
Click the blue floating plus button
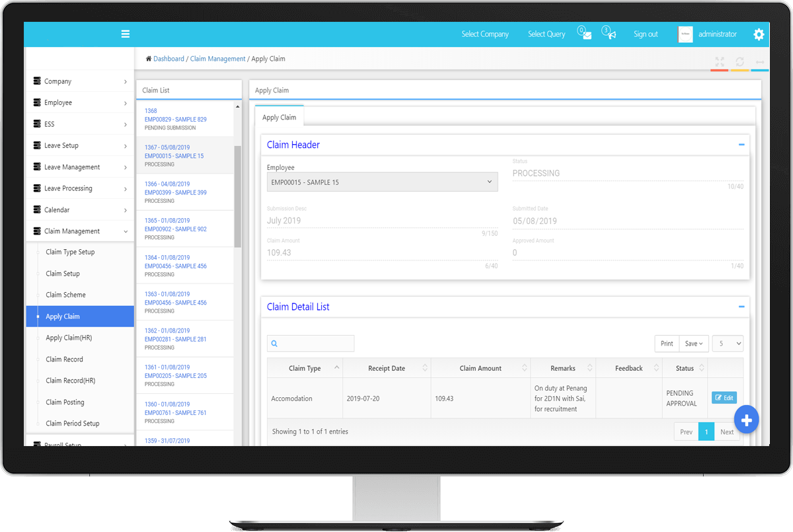click(746, 420)
